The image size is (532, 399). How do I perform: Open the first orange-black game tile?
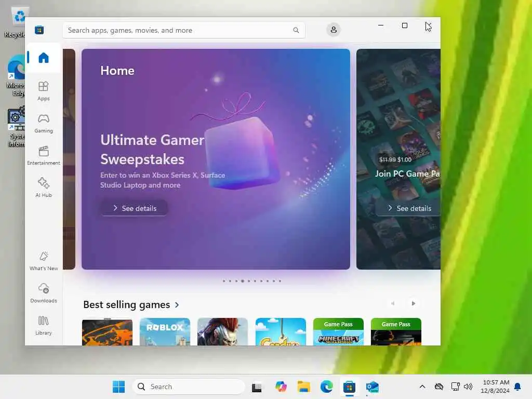107,331
